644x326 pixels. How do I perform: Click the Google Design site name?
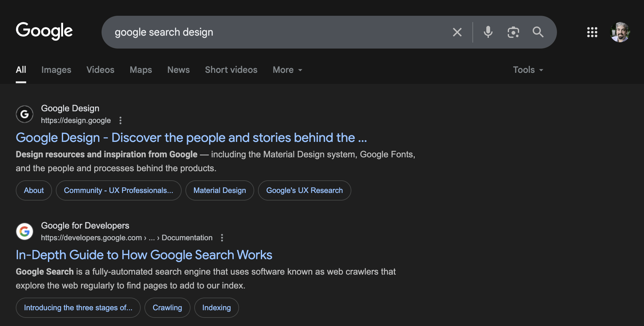[x=70, y=108]
